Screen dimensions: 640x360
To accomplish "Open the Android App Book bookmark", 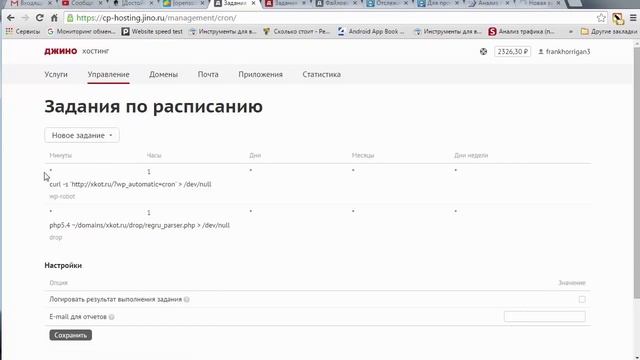I will (371, 31).
